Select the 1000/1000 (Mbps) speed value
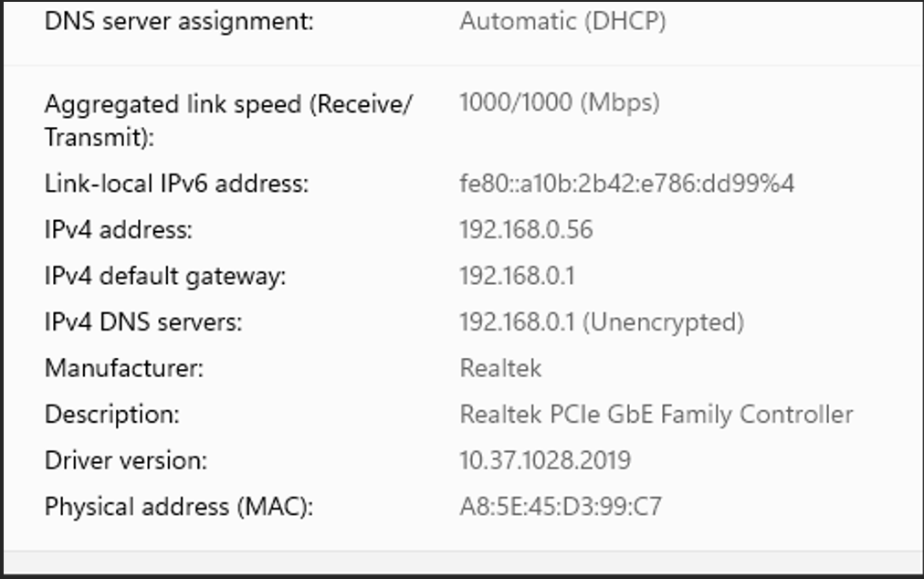 coord(559,102)
